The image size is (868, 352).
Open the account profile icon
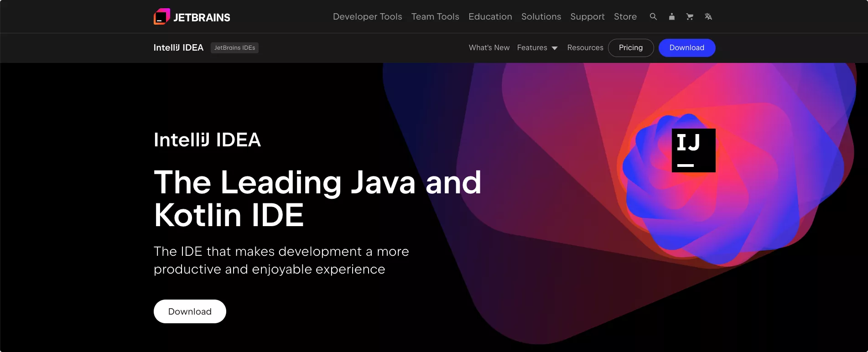click(671, 16)
